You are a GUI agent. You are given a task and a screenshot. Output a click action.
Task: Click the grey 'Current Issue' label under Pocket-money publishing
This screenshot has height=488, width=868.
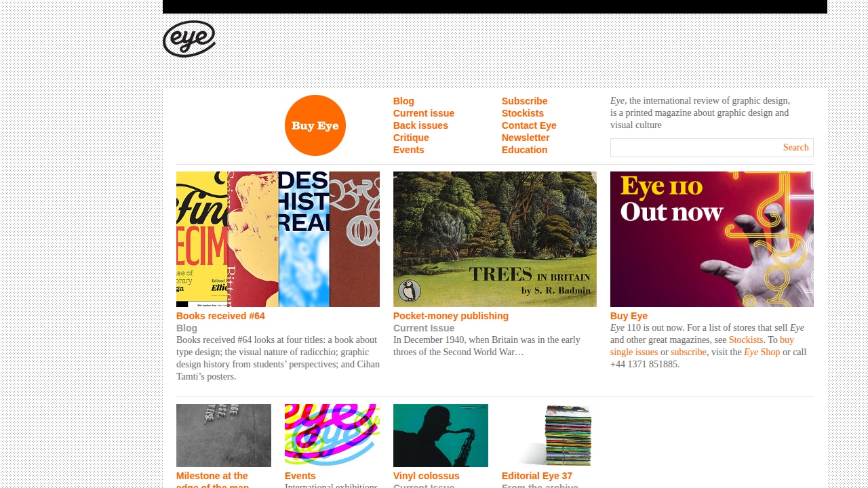click(x=424, y=328)
